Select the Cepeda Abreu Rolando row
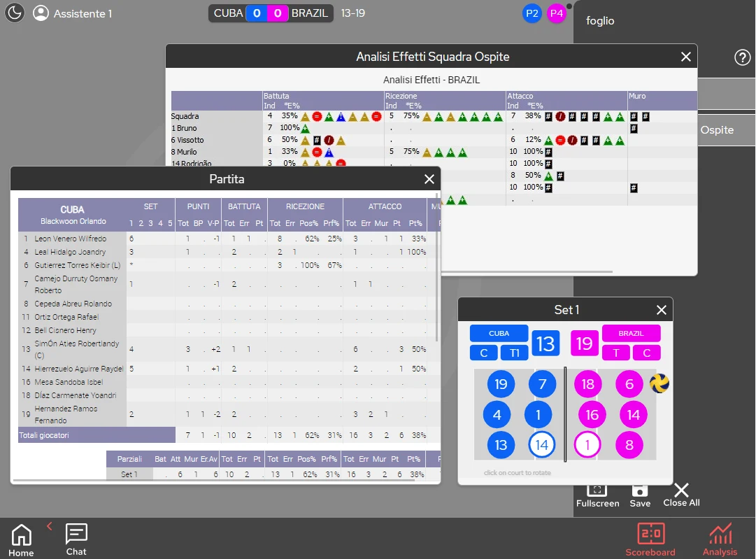The width and height of the screenshot is (756, 559). pyautogui.click(x=229, y=304)
